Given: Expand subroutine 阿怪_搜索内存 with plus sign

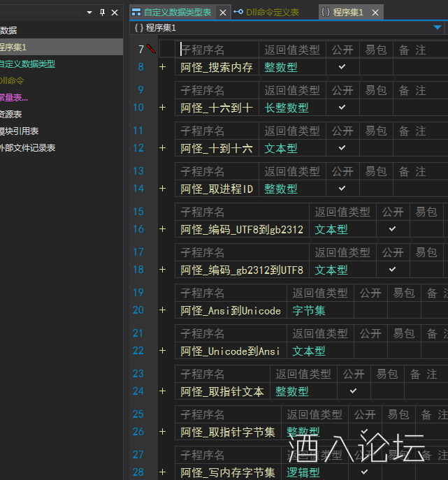Looking at the screenshot, I should tap(163, 67).
